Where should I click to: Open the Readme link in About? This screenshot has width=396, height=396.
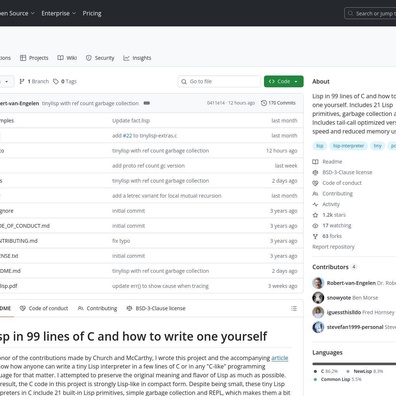[327, 162]
